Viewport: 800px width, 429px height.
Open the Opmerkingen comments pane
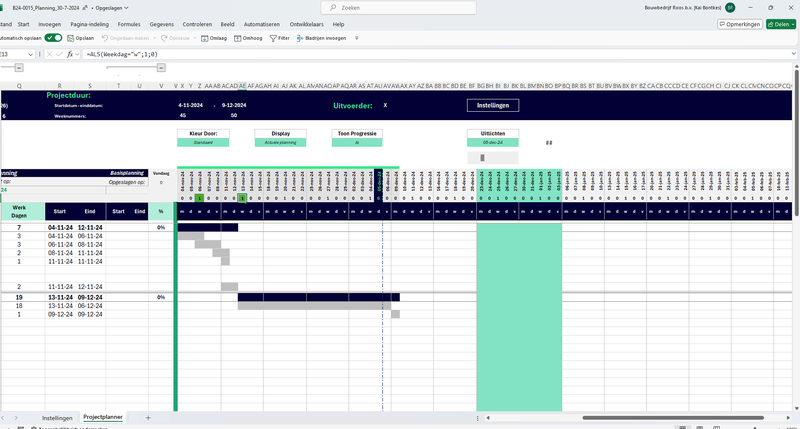740,24
